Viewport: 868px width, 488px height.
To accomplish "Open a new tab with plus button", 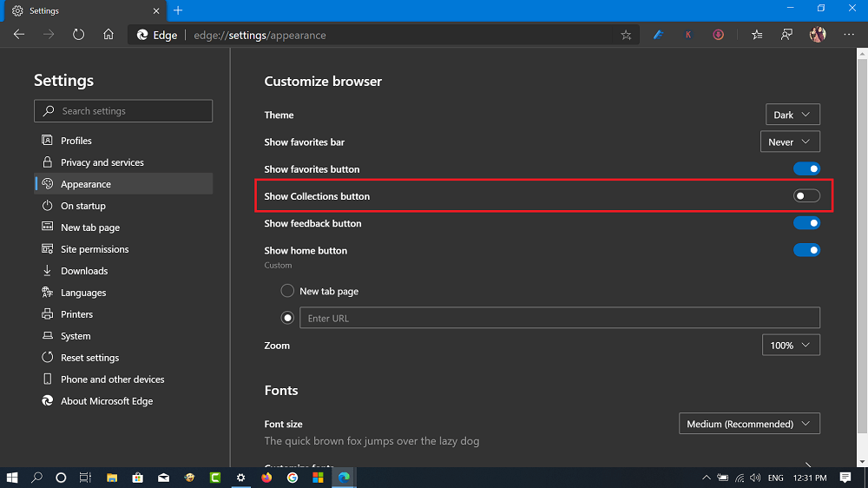I will (x=178, y=10).
